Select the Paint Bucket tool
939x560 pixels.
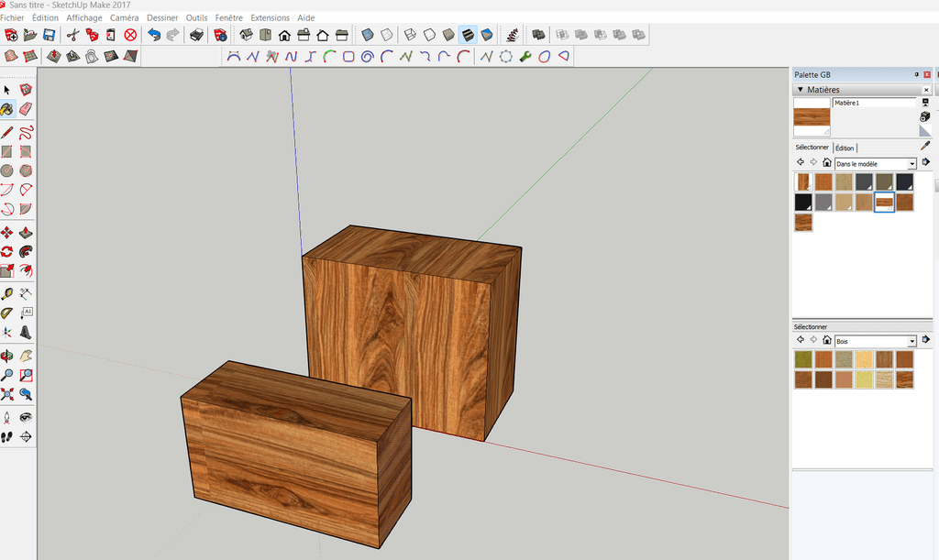(7, 109)
